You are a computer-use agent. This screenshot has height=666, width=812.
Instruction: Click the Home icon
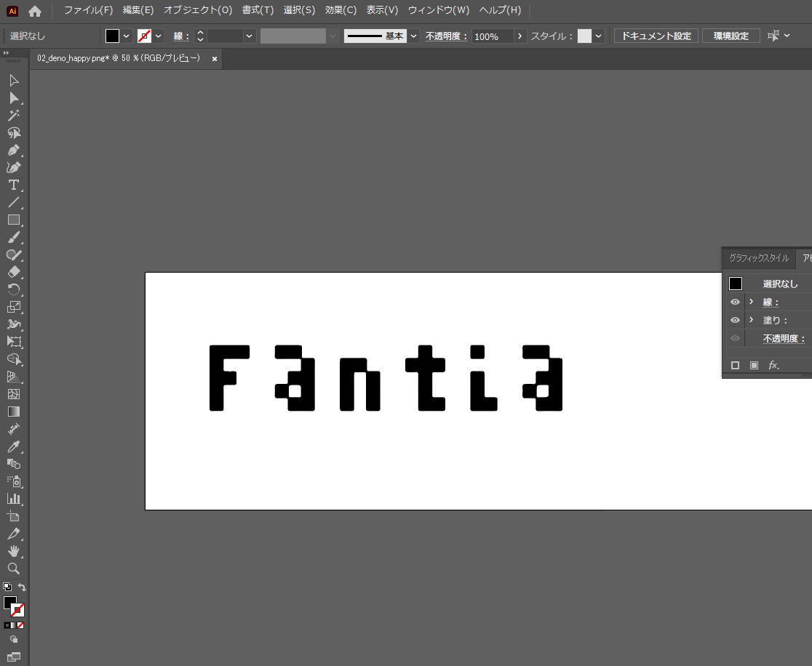tap(35, 11)
